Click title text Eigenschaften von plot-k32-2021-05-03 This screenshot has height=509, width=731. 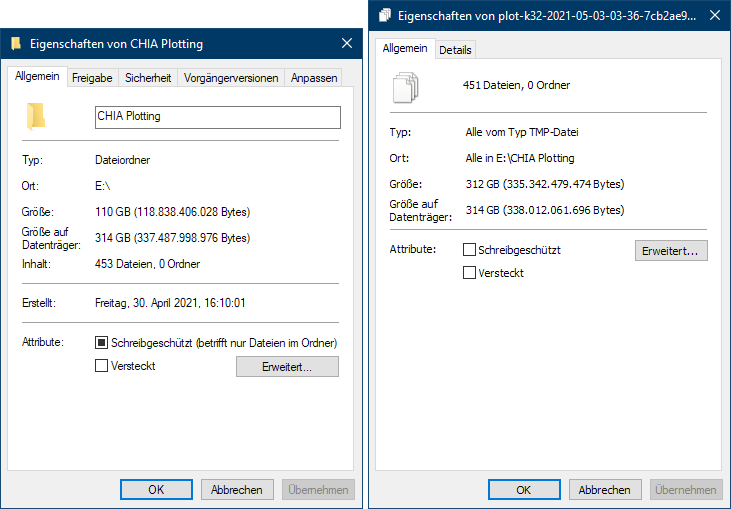point(547,16)
